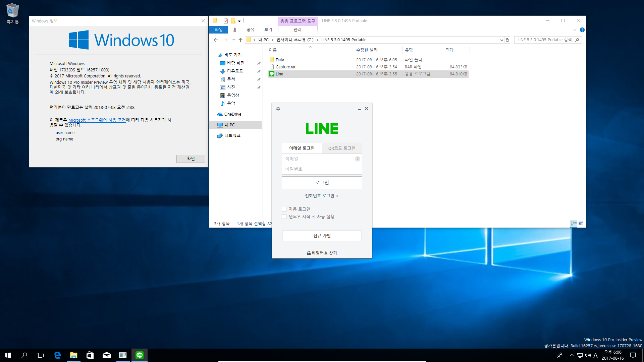Open the 공유 ribbon tab
The width and height of the screenshot is (644, 362).
tap(251, 30)
